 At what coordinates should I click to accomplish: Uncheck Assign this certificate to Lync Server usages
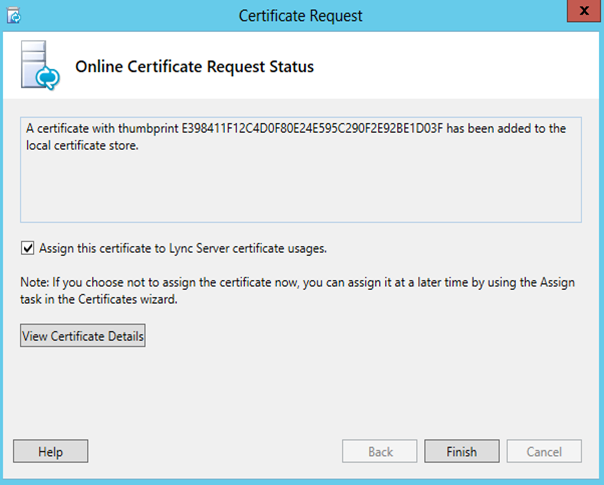pos(27,248)
